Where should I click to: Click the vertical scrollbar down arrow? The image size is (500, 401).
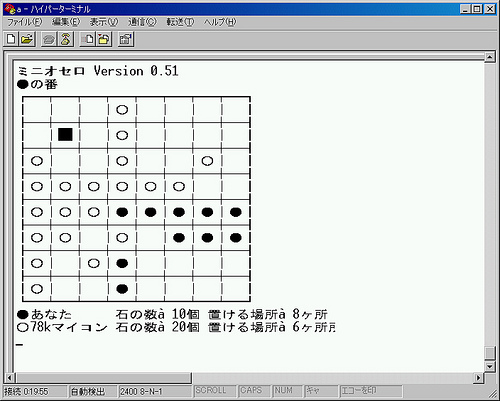tap(489, 366)
